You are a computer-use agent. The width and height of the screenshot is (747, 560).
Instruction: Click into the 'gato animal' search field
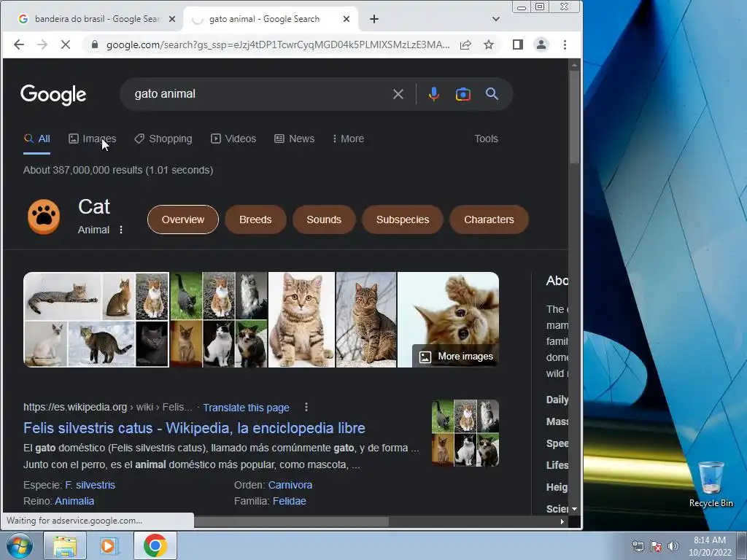258,94
